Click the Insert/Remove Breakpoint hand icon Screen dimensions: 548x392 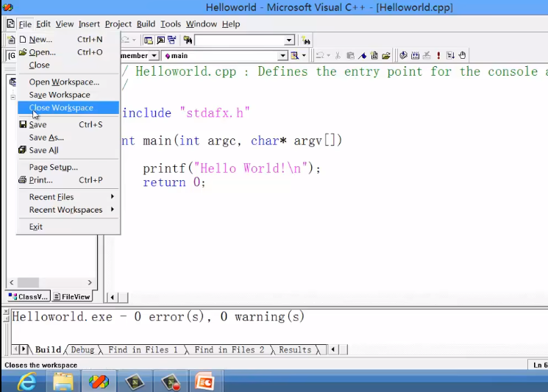click(462, 56)
